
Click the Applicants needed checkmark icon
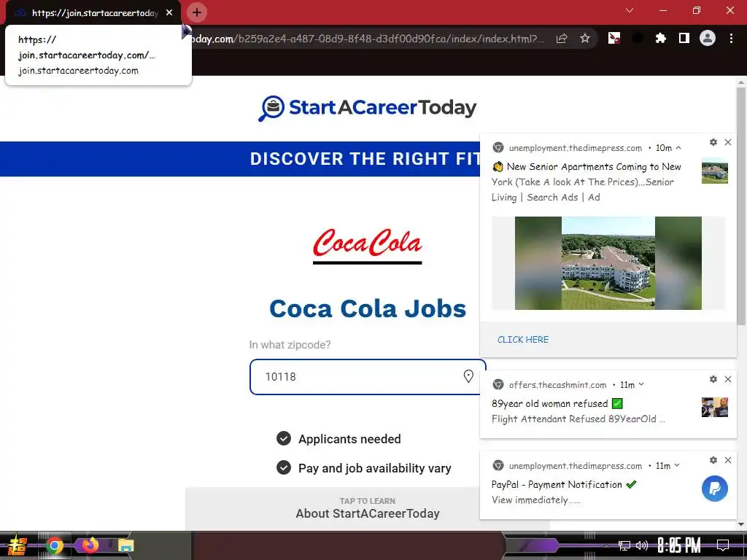coord(284,438)
